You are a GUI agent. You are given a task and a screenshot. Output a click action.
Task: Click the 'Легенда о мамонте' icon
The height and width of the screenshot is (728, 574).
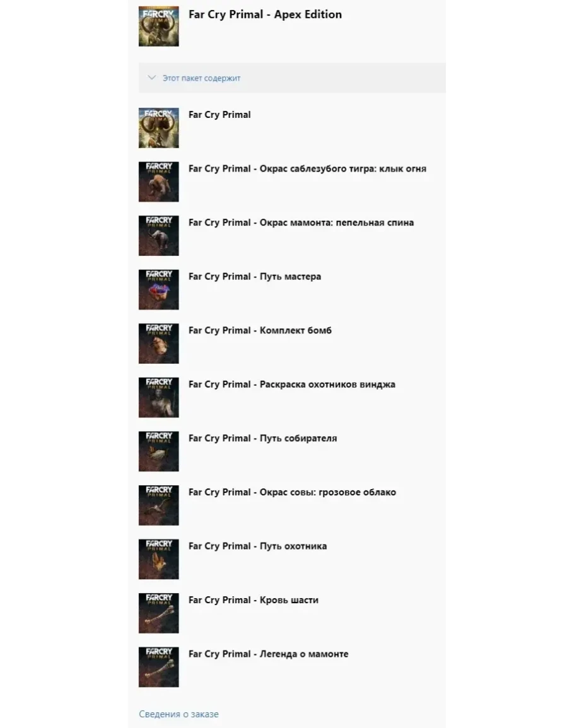(158, 667)
